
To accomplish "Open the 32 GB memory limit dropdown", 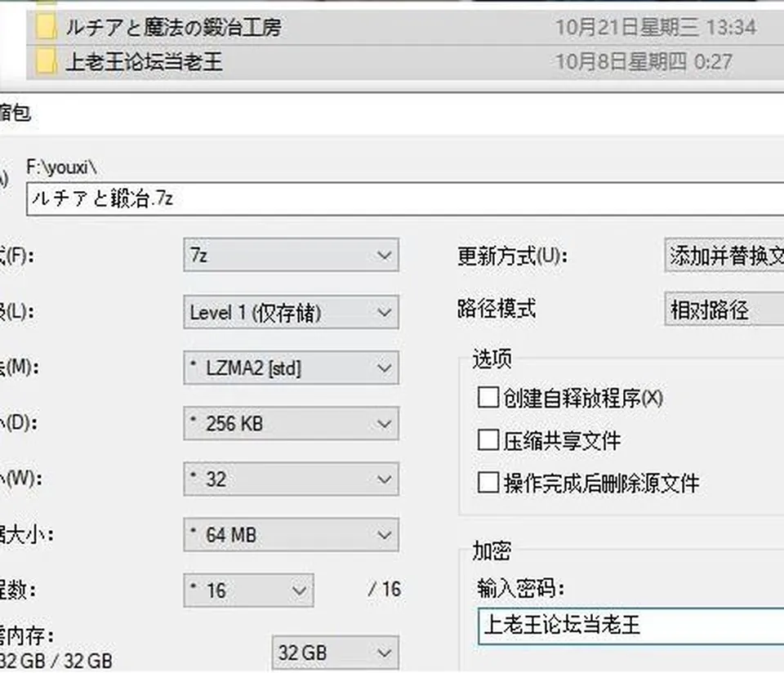I will (x=336, y=653).
